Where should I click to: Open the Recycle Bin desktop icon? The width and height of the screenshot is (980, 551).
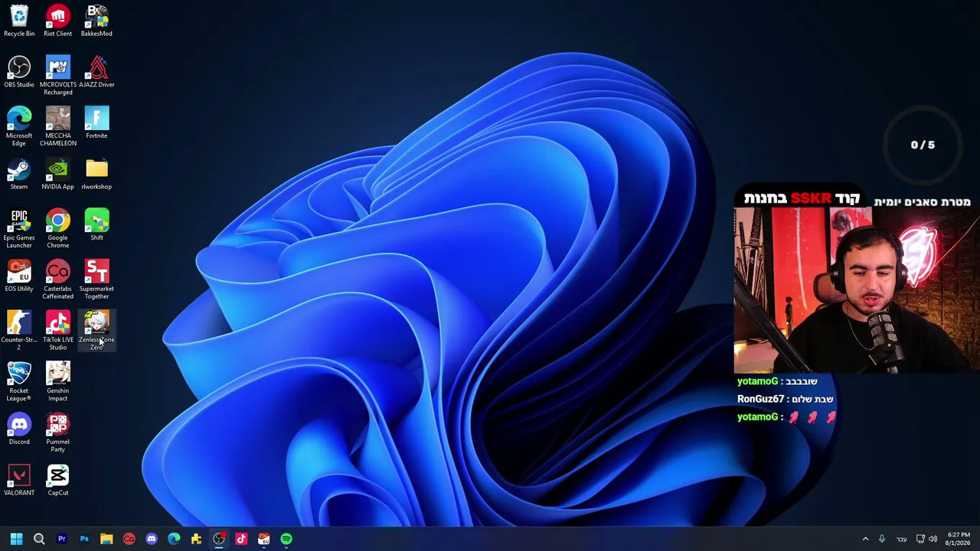tap(19, 21)
